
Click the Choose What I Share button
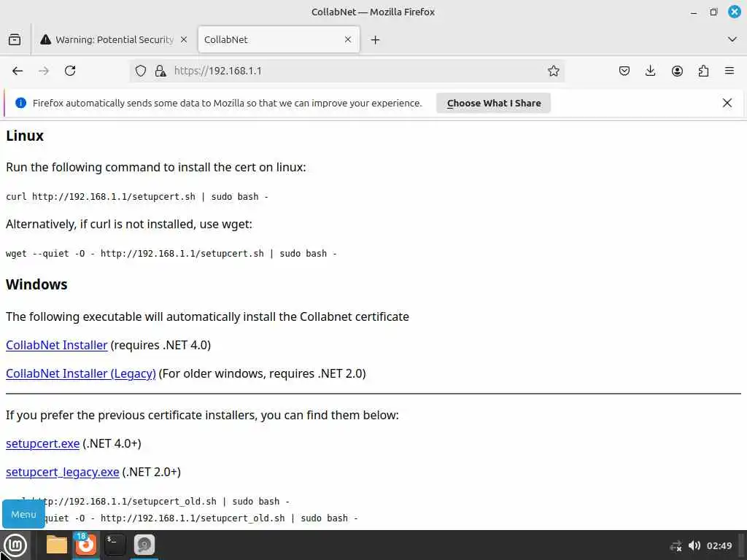tap(494, 103)
